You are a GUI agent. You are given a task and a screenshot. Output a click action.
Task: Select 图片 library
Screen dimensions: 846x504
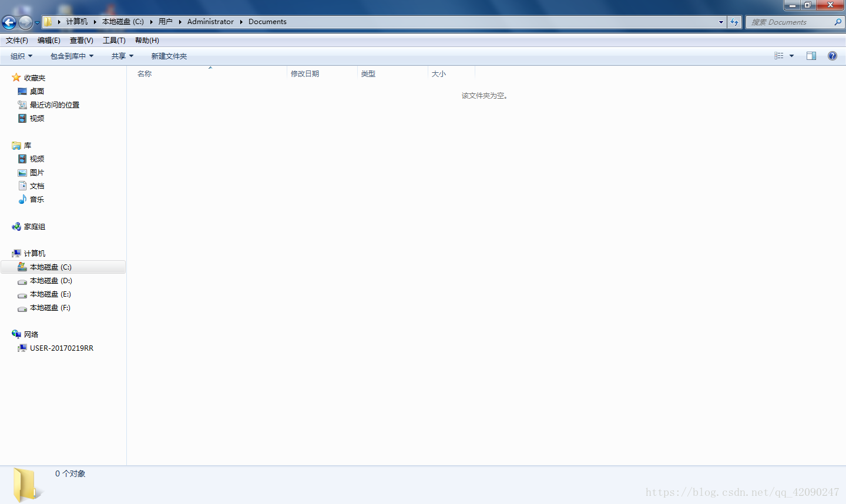[x=37, y=173]
